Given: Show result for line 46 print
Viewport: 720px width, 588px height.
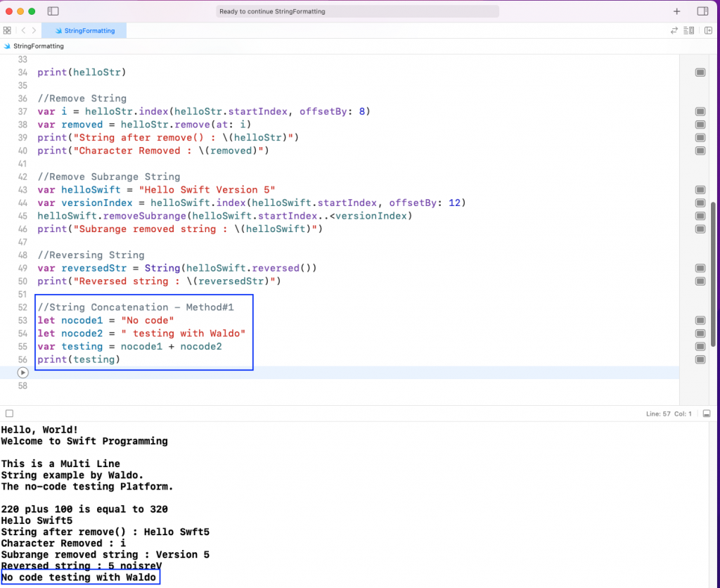Looking at the screenshot, I should click(x=700, y=229).
